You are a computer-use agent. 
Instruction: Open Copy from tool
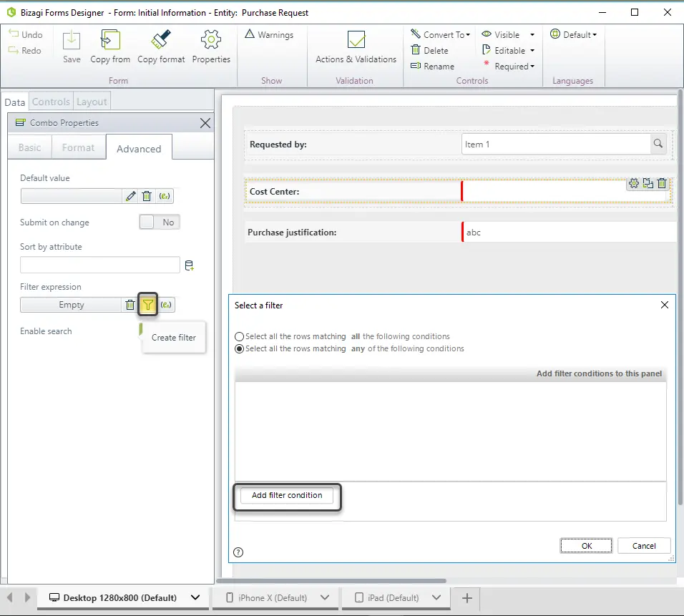[110, 47]
